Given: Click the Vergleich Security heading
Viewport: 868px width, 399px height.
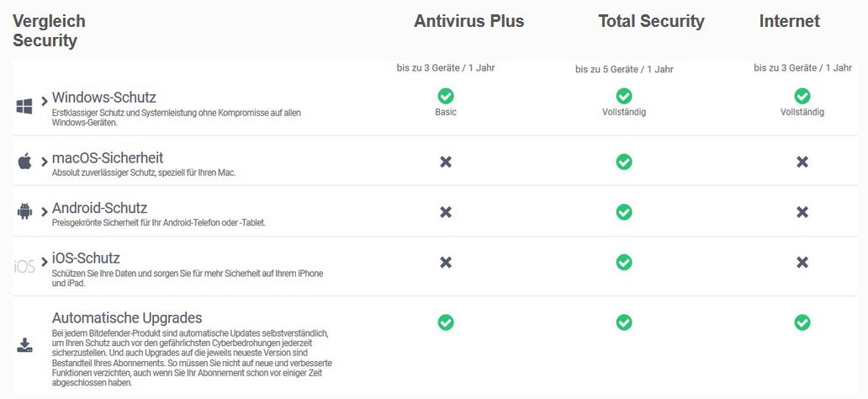Looking at the screenshot, I should tap(49, 31).
